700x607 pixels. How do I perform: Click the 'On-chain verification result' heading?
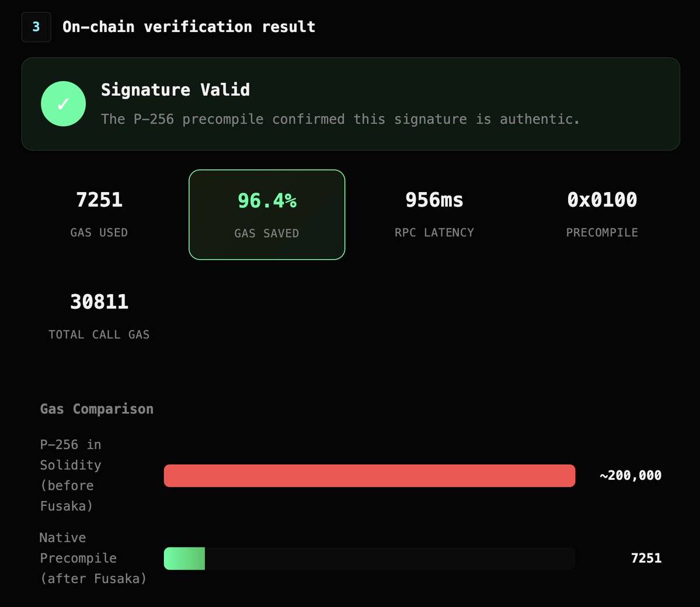tap(189, 27)
